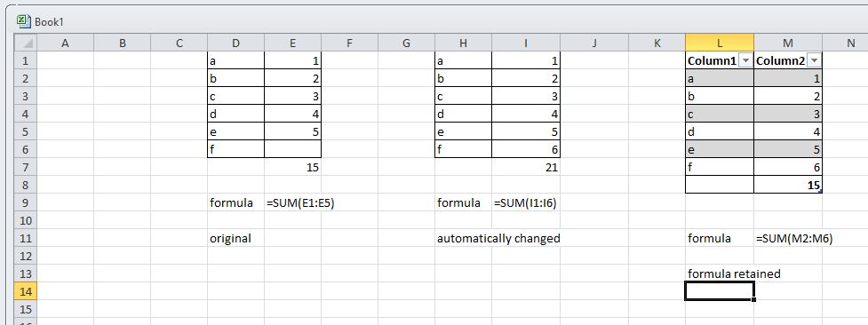Screen dimensions: 868x325
Task: Click cell E7 showing total 15
Action: (x=292, y=167)
